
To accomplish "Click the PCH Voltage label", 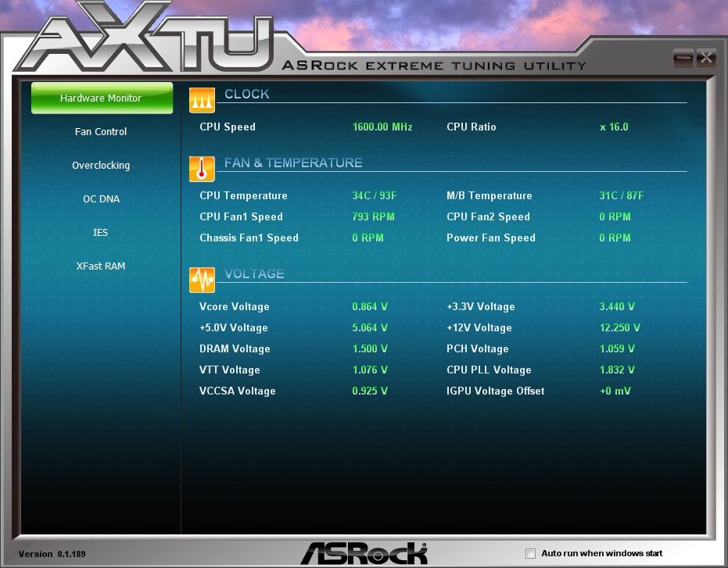I will coord(477,349).
